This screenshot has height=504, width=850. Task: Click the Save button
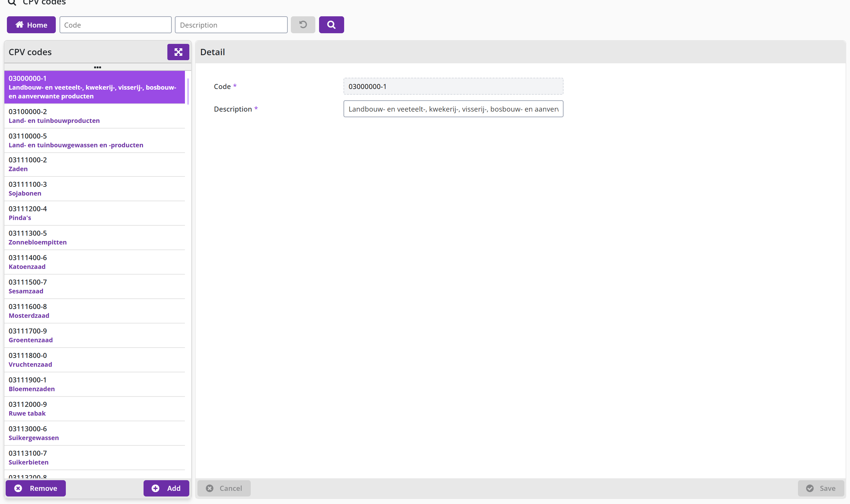(821, 488)
